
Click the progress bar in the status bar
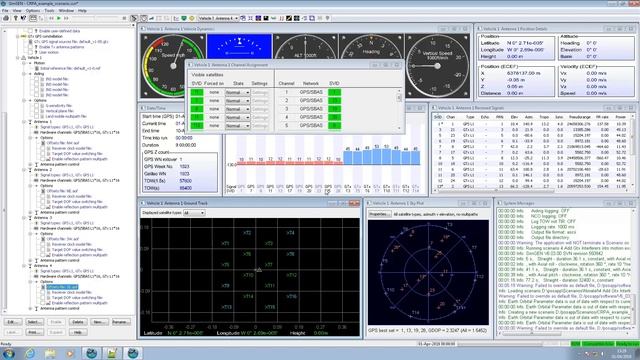tap(501, 344)
